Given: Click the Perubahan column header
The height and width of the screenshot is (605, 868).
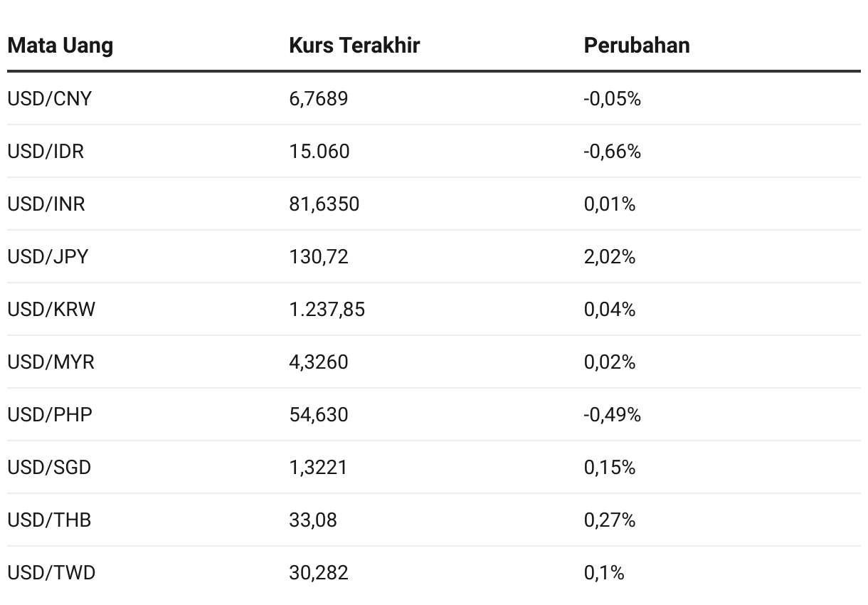Looking at the screenshot, I should (637, 46).
